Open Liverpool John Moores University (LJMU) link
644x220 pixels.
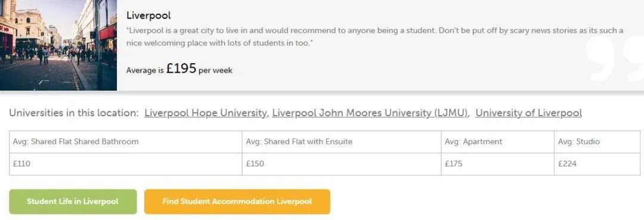coord(370,113)
